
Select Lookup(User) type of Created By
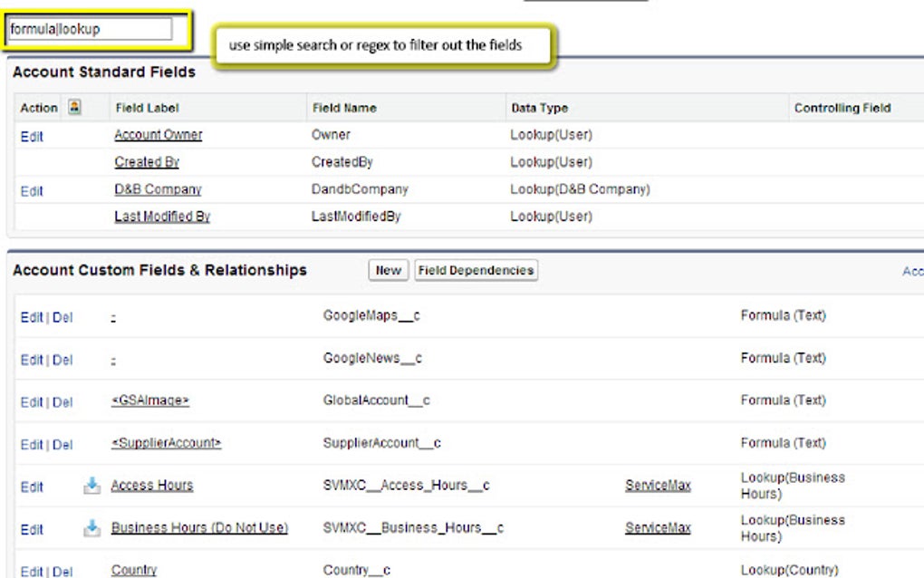551,162
